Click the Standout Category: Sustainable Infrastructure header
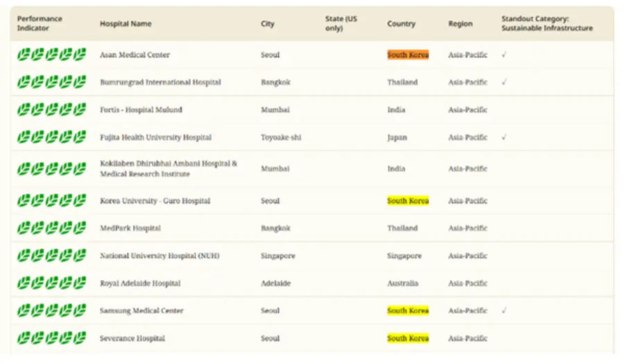Image resolution: width=624 pixels, height=364 pixels. pos(547,24)
